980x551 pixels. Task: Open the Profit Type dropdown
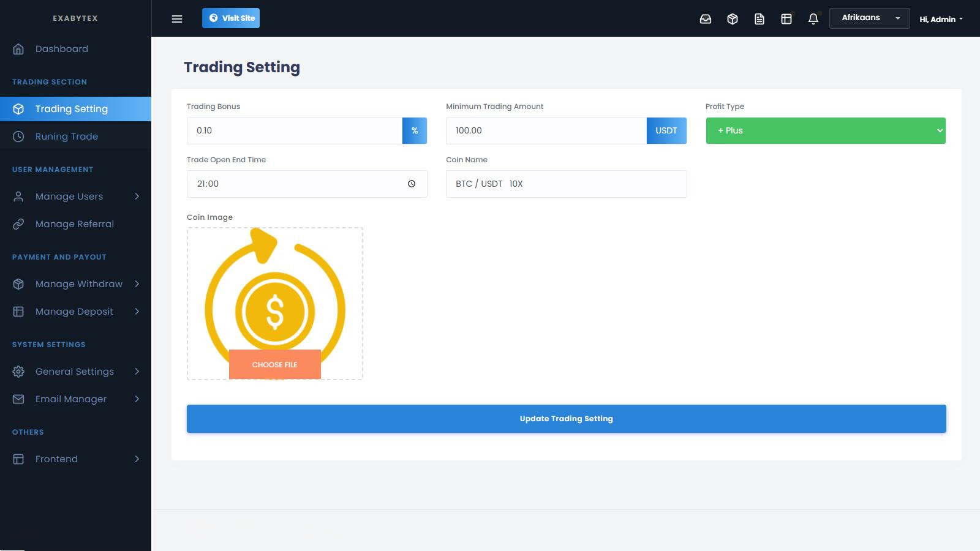(x=825, y=130)
